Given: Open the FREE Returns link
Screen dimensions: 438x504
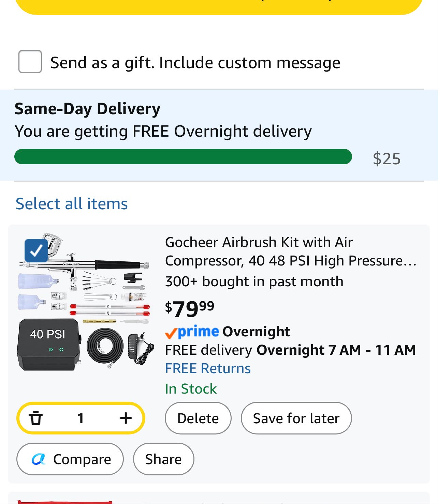Looking at the screenshot, I should [208, 368].
